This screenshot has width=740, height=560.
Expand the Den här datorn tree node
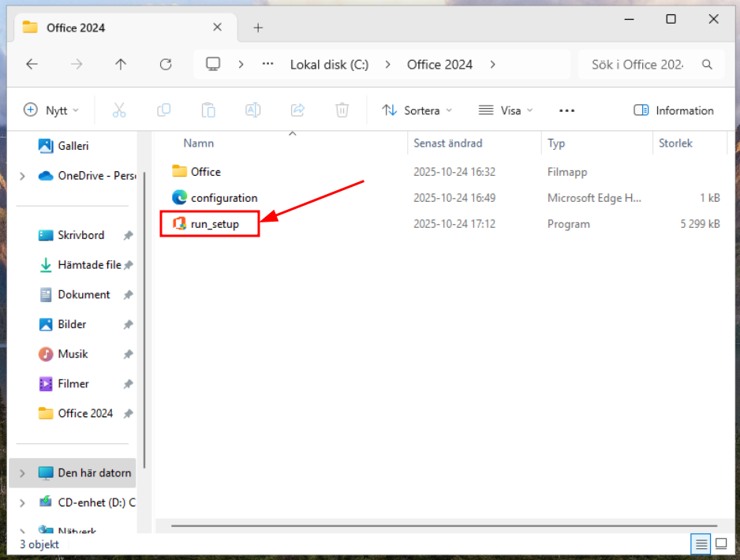pyautogui.click(x=22, y=473)
